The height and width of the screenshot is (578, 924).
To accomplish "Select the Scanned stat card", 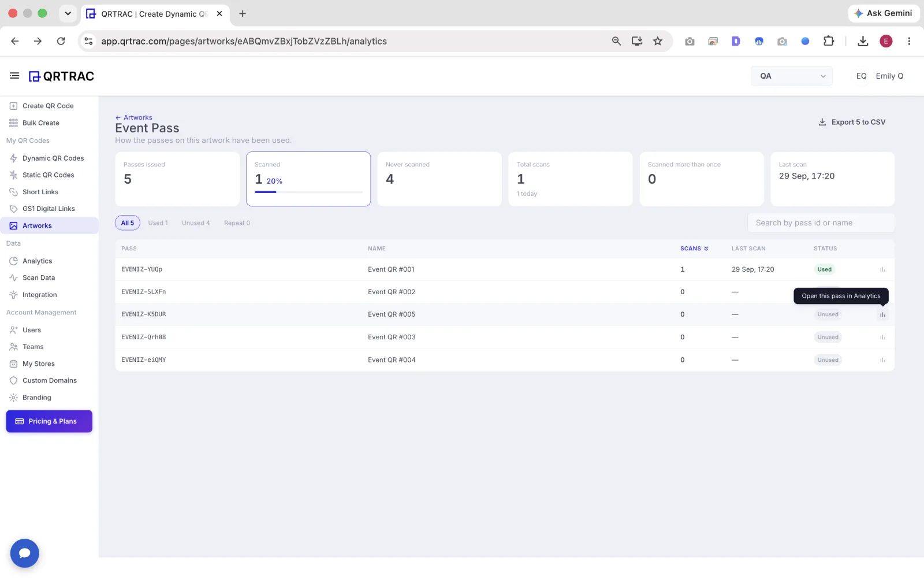I will click(x=308, y=179).
